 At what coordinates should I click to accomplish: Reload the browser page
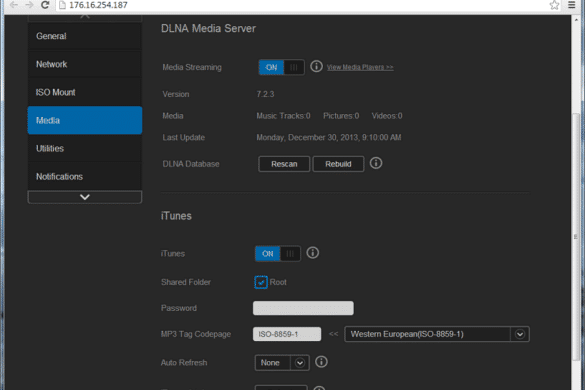tap(45, 5)
